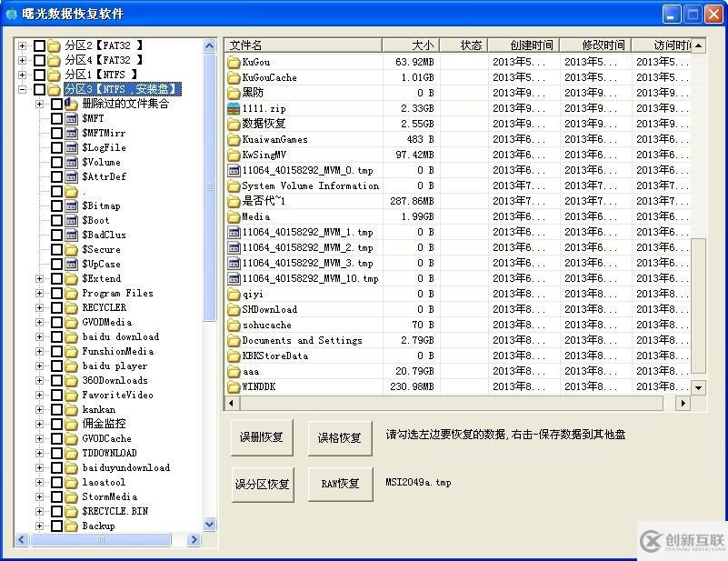Screen dimensions: 728x561
Task: Sort by the 大小 column header
Action: pyautogui.click(x=411, y=45)
